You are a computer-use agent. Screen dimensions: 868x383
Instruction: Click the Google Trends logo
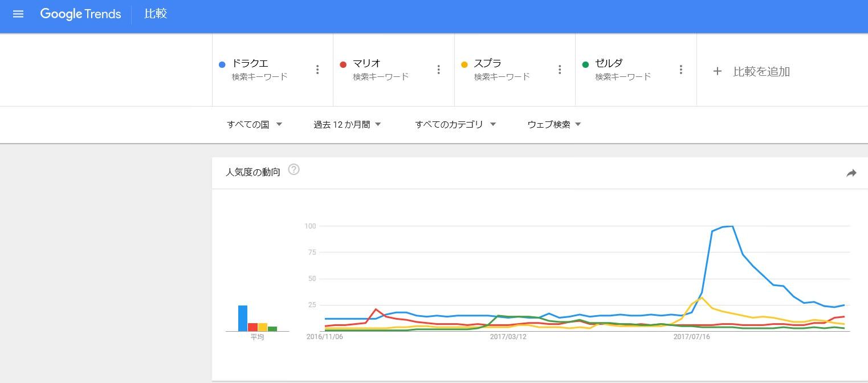click(80, 14)
